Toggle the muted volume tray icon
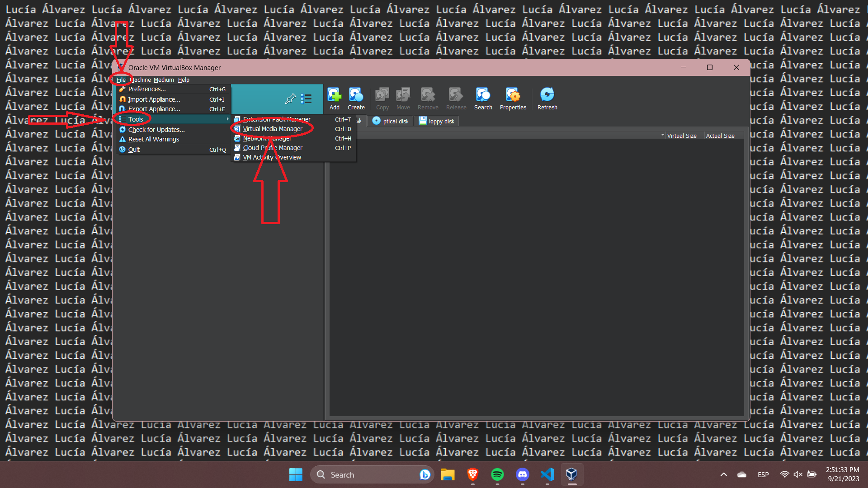Image resolution: width=868 pixels, height=488 pixels. (x=798, y=474)
